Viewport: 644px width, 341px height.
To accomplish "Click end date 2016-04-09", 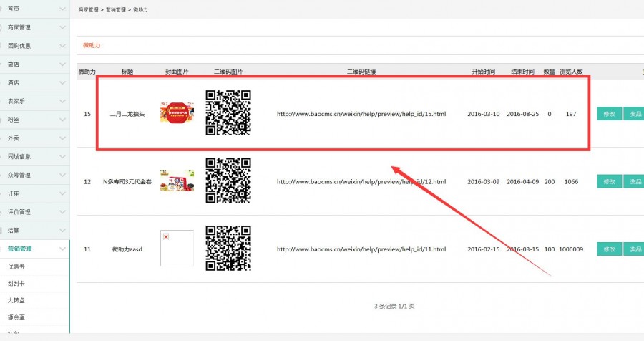I will [x=523, y=181].
